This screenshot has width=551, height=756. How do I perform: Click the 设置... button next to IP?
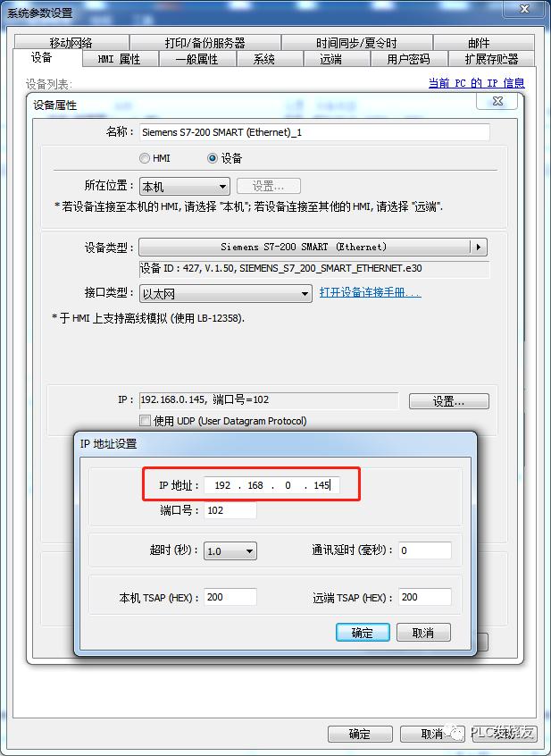[x=449, y=401]
